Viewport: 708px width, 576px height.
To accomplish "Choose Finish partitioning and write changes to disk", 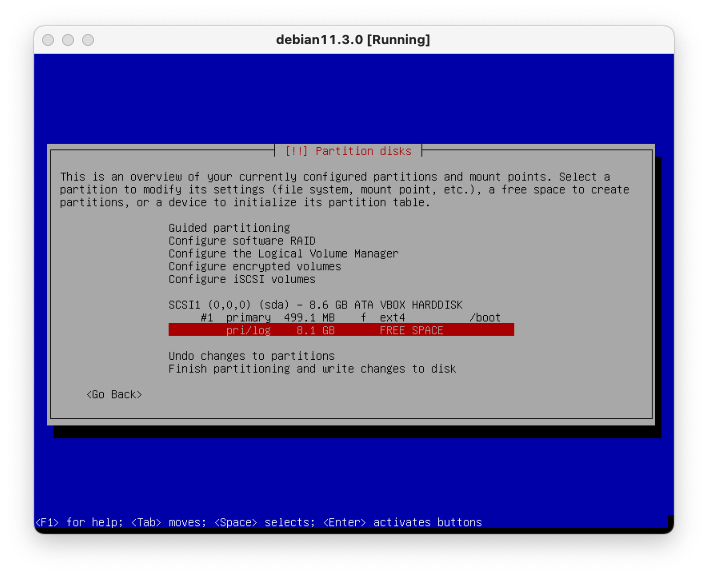I will point(312,369).
